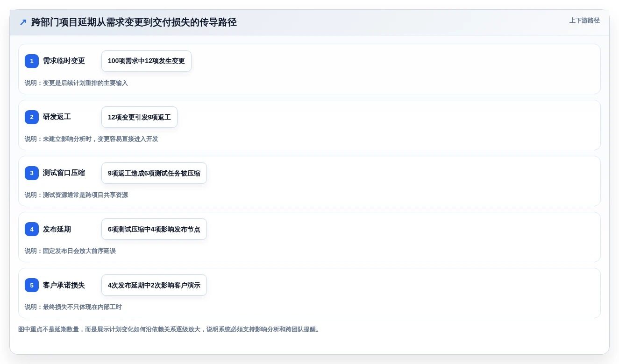619x364 pixels.
Task: Select step badge 1 for 需求临时变更
Action: pyautogui.click(x=32, y=61)
